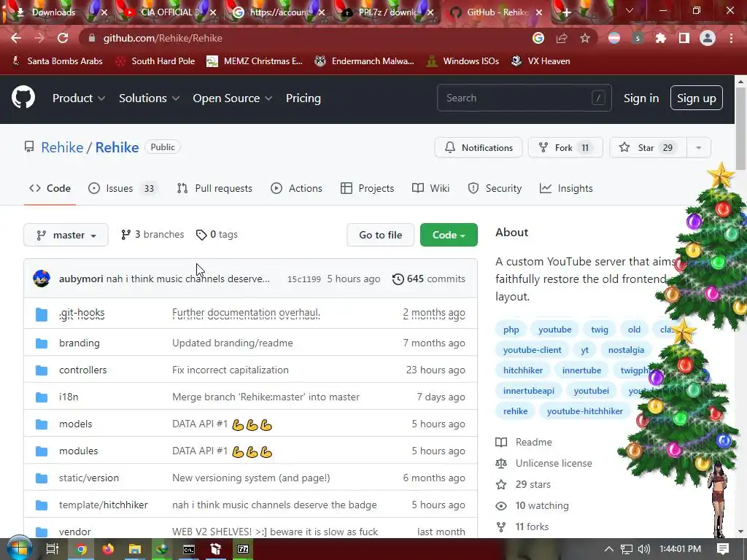Open File Explorer from the taskbar
This screenshot has height=560, width=747.
tap(135, 549)
